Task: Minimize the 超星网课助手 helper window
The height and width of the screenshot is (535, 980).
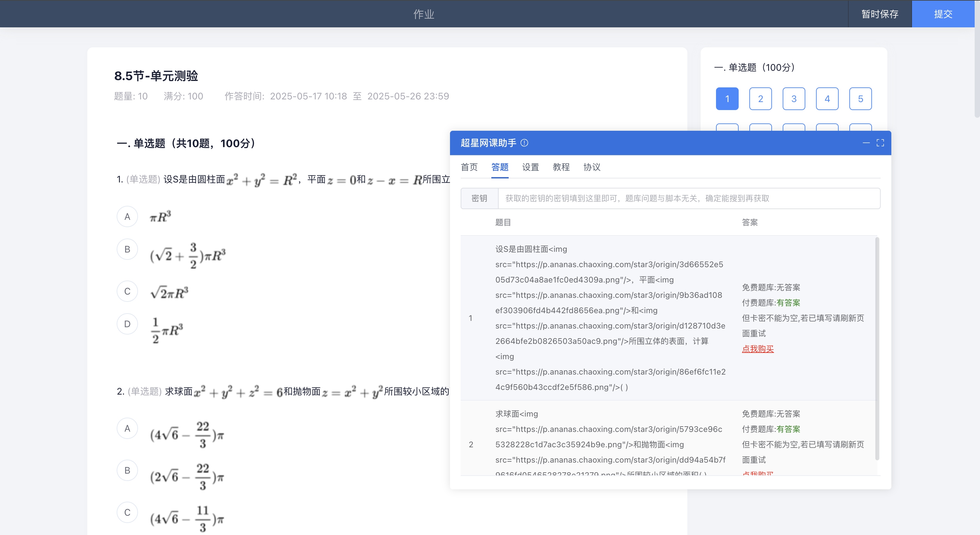Action: click(867, 143)
